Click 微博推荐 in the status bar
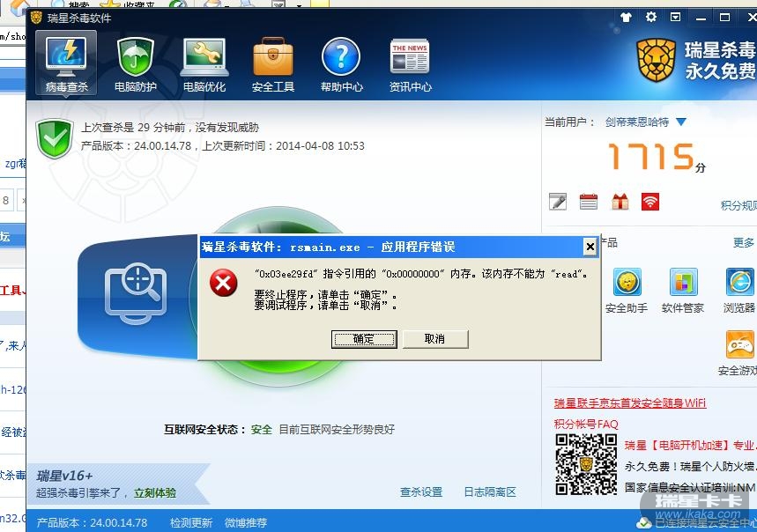The height and width of the screenshot is (532, 757). (246, 523)
